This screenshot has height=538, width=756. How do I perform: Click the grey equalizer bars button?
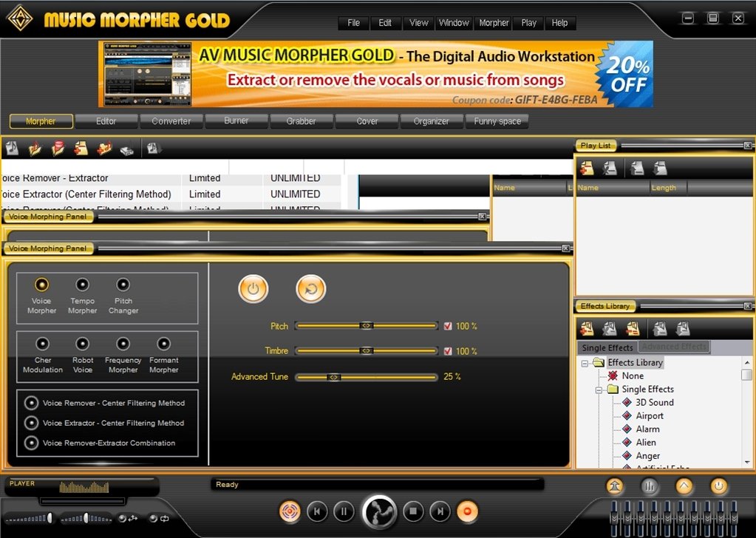pos(650,486)
